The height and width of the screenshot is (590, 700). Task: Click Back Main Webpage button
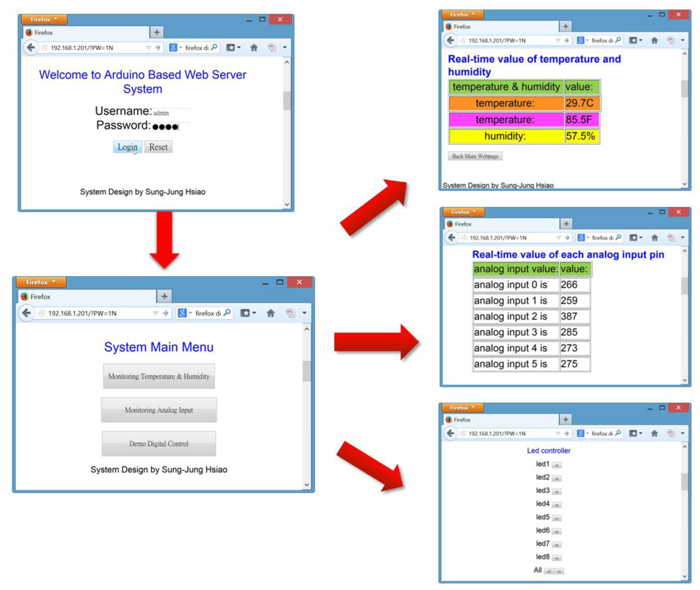[475, 156]
